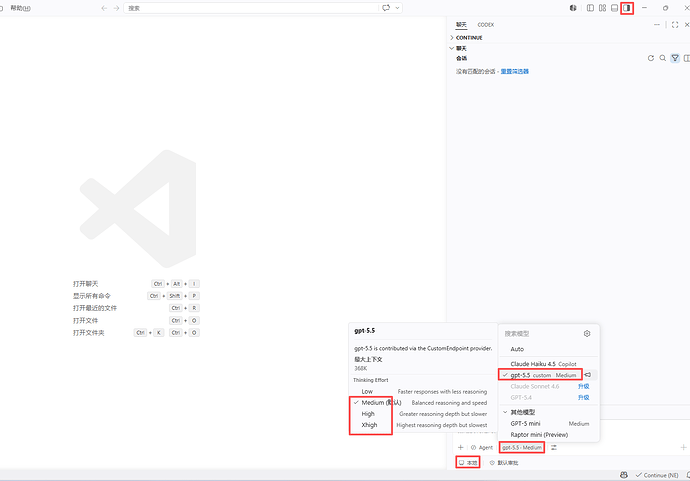
Task: Click the round globe icon in title bar
Action: (573, 8)
